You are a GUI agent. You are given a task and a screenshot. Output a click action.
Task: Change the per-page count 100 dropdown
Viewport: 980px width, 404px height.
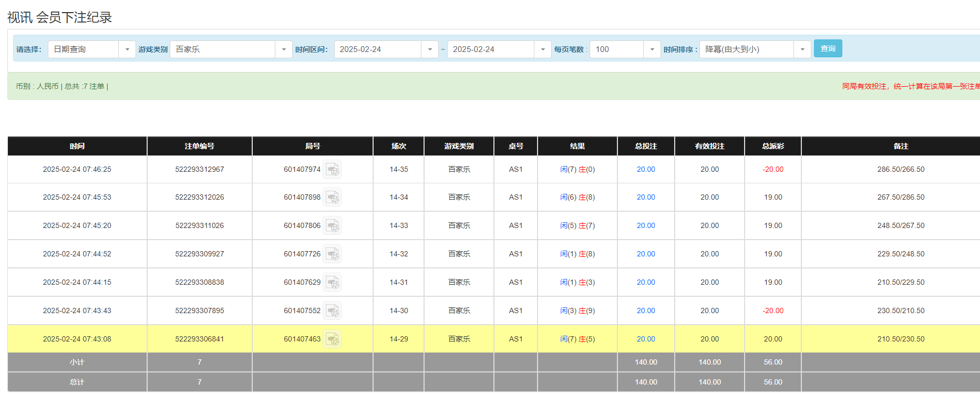pyautogui.click(x=652, y=49)
